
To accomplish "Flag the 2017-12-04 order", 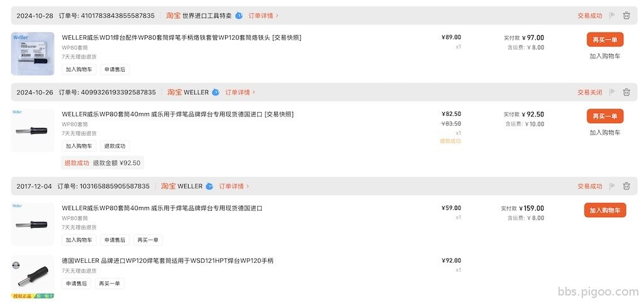I will (613, 186).
